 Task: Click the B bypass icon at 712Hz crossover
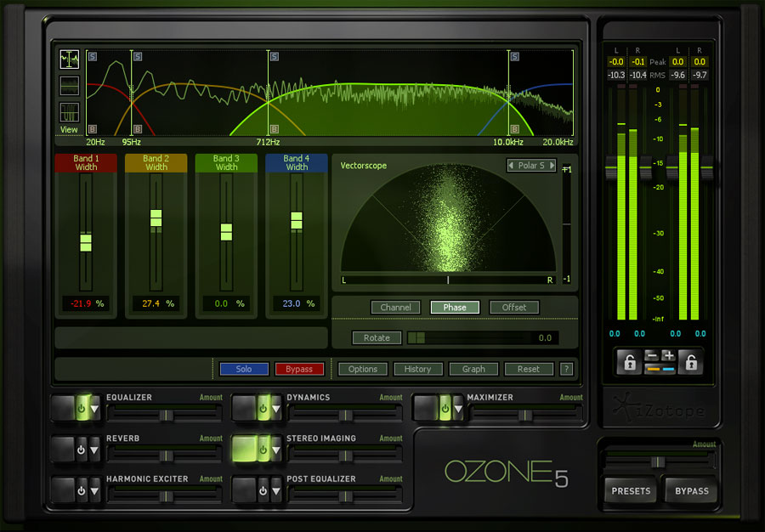(274, 126)
